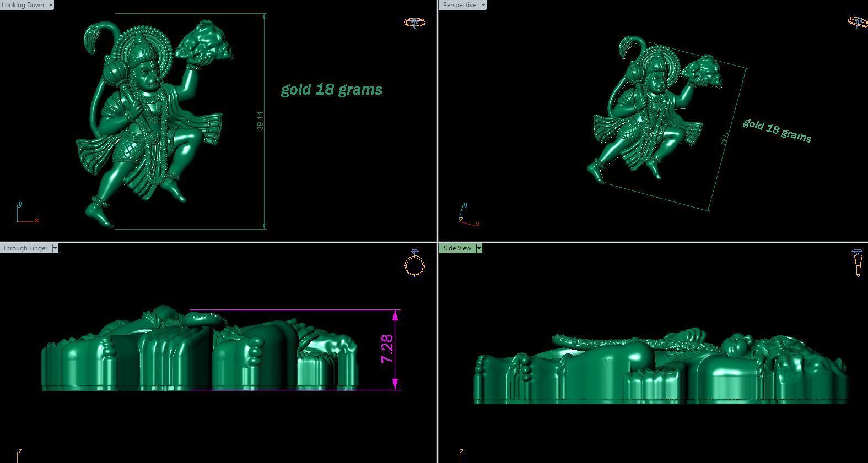The image size is (868, 463).
Task: Open the Side View viewport dropdown arrow
Action: pyautogui.click(x=479, y=248)
